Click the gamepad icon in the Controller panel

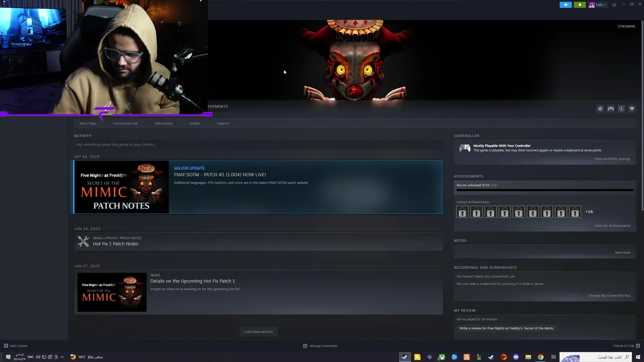coord(465,148)
